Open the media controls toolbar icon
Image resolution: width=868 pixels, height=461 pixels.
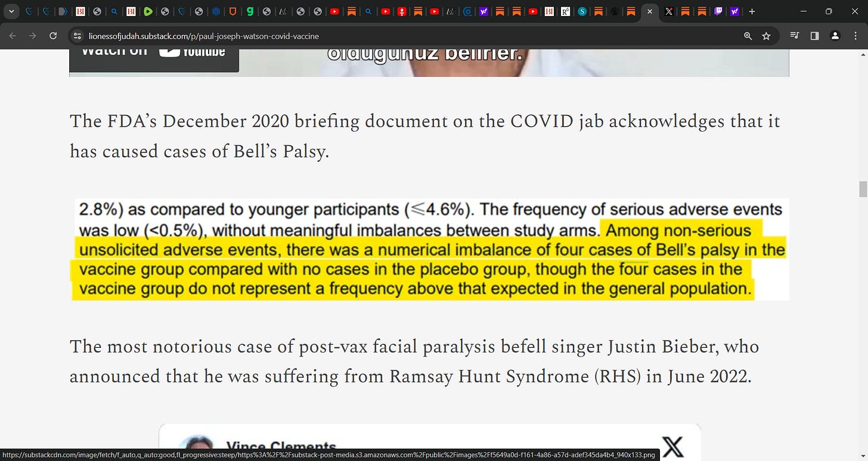click(x=795, y=36)
